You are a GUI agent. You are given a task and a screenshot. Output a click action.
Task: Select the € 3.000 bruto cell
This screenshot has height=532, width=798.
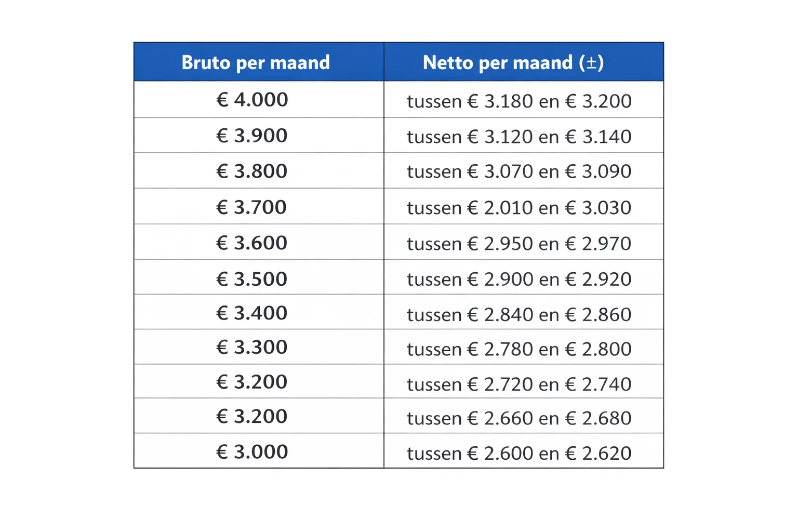252,451
